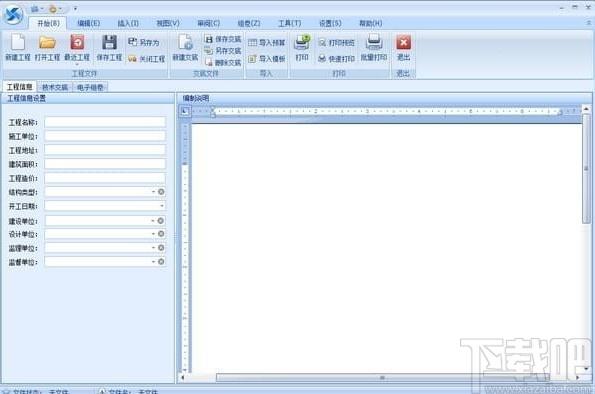Click the horizontal scrollbar under the editor
595x394 pixels.
[x=382, y=378]
